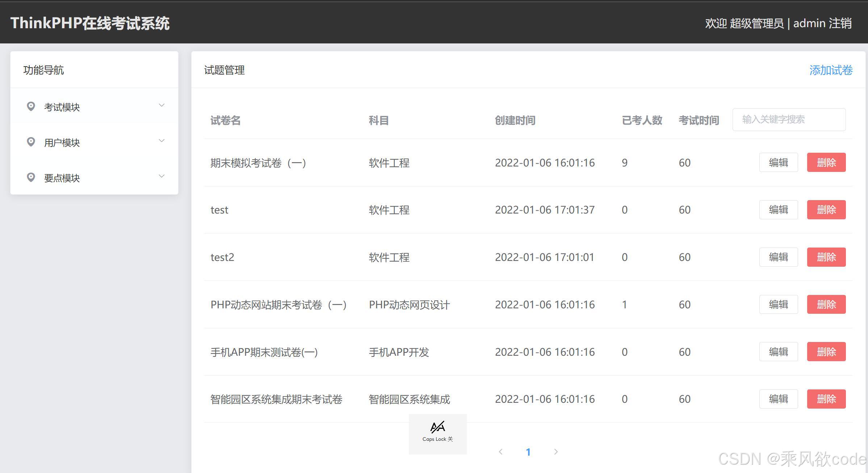This screenshot has height=473, width=868.
Task: Click 删除 for 智能园区系统集成期末考试卷
Action: point(826,399)
